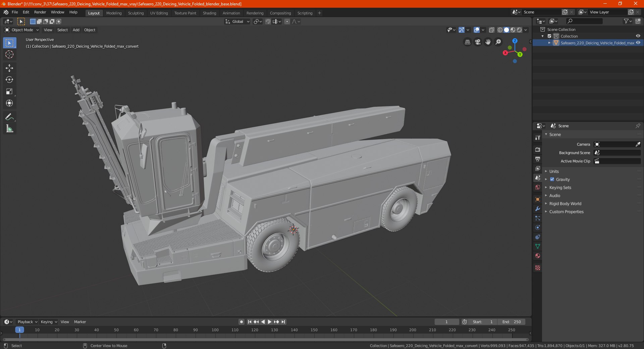Uncheck the Collection checkbox in outliner
The height and width of the screenshot is (349, 644).
[x=549, y=36]
